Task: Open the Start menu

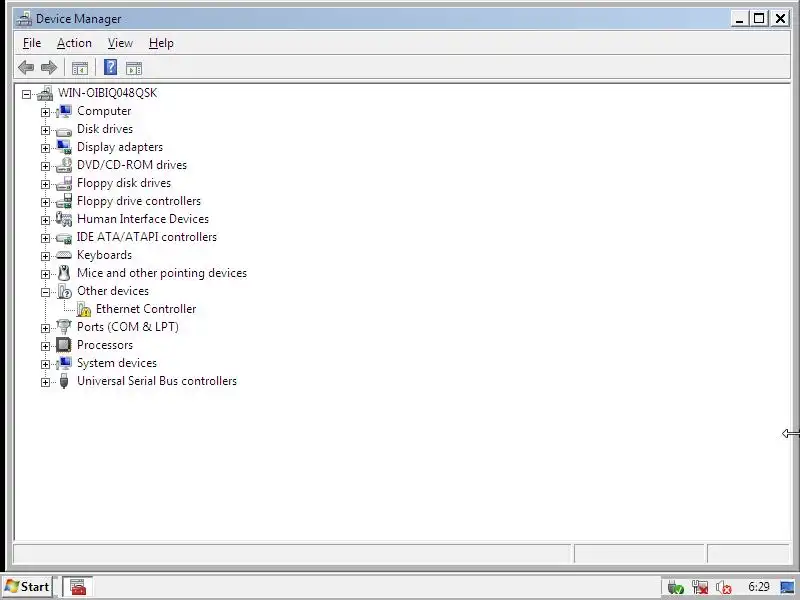Action: click(28, 587)
